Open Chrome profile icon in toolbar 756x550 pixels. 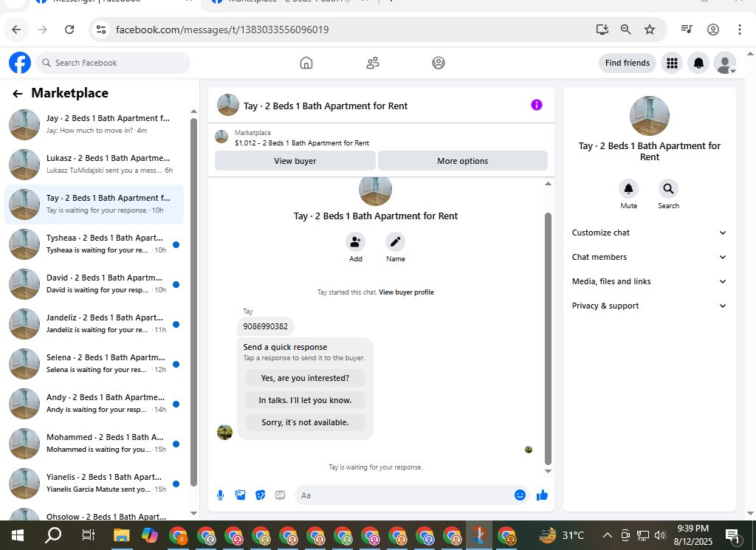(713, 30)
